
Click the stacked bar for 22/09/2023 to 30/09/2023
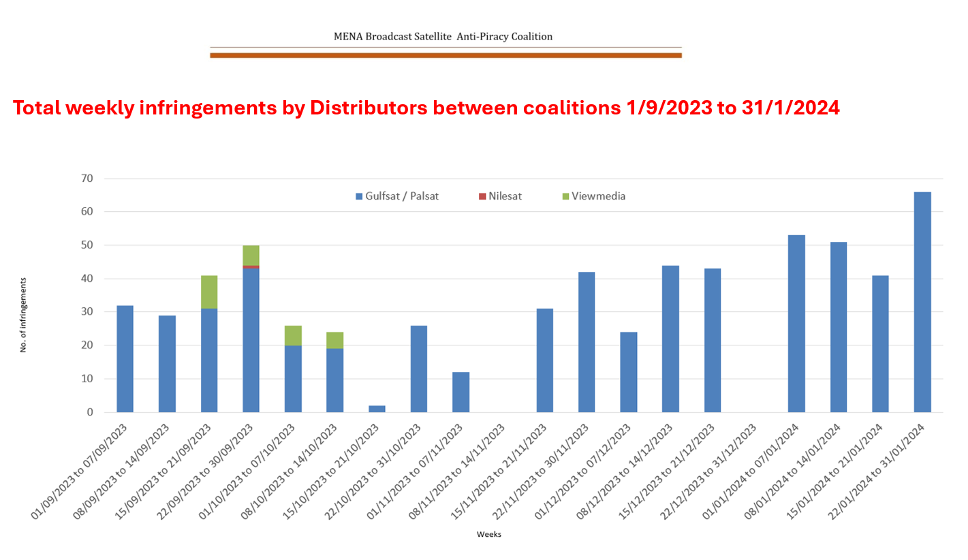click(x=251, y=327)
